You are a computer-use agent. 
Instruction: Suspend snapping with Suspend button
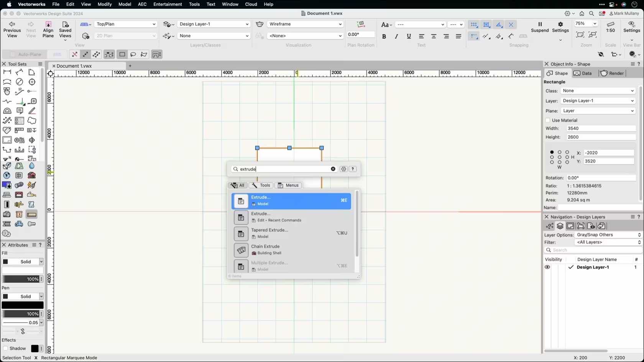[x=540, y=27]
